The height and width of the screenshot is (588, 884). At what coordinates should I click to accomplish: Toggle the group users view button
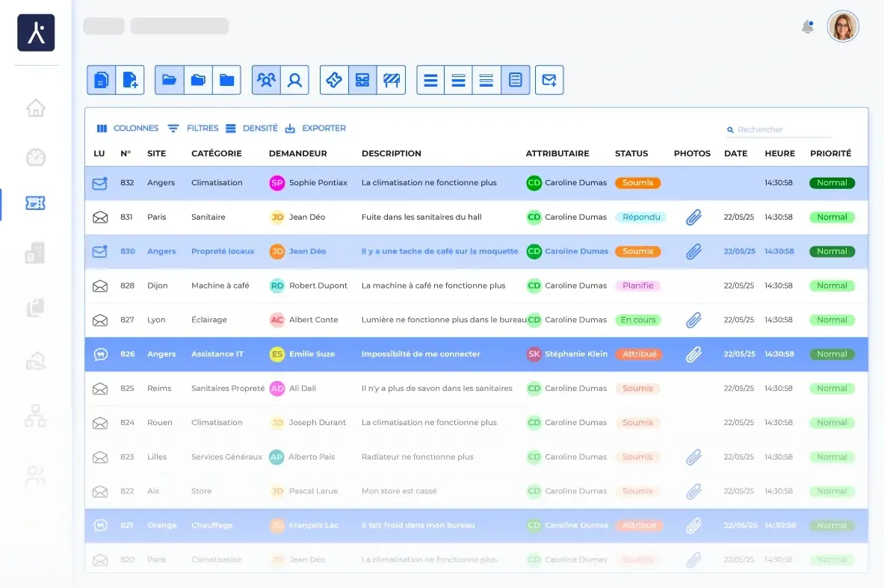266,80
